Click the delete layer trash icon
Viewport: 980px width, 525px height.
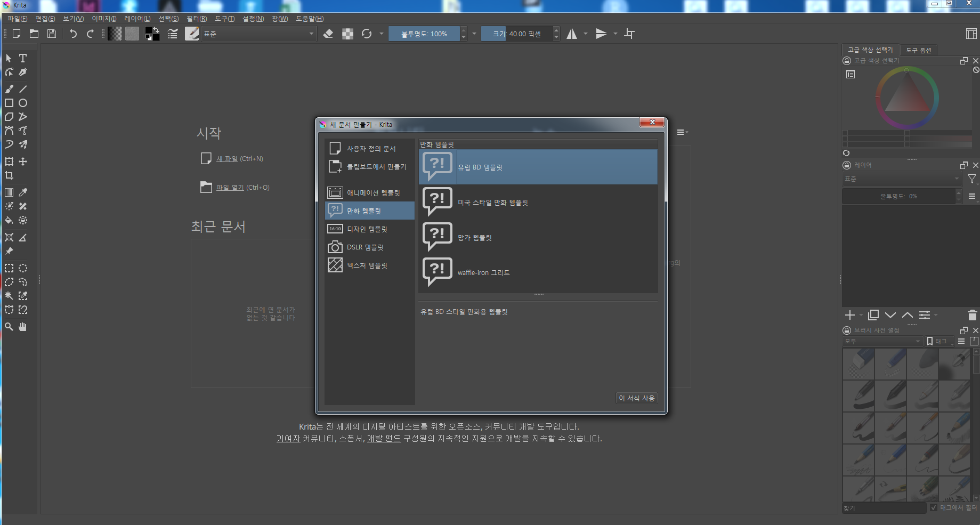point(972,315)
